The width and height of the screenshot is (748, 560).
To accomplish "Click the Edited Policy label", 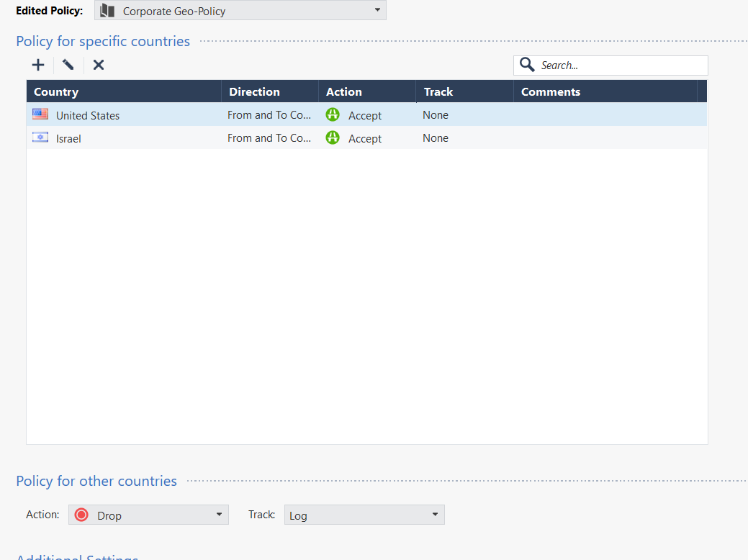I will click(x=49, y=11).
